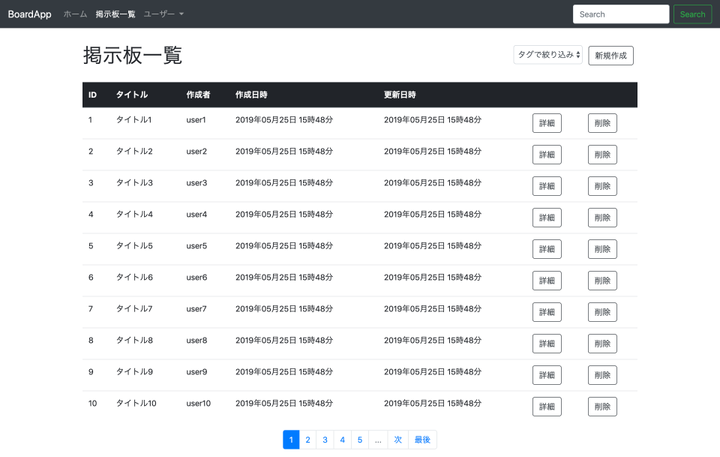Delete タイトル10 via the 削除 button

(602, 406)
